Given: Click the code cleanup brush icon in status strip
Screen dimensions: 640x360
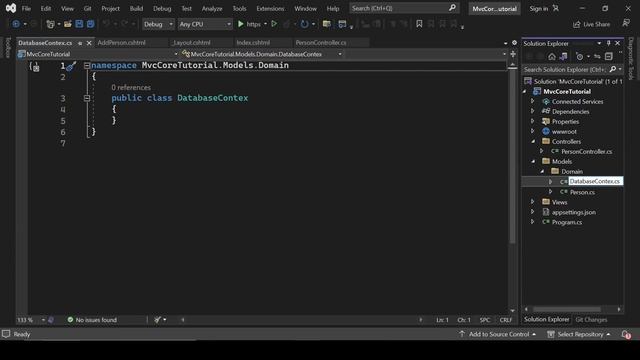Looking at the screenshot, I should point(158,320).
